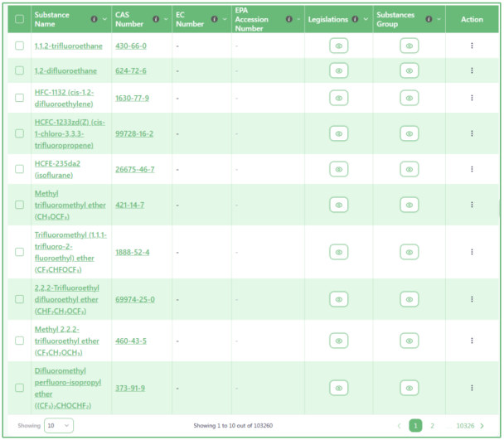504x440 pixels.
Task: Open Difluoromethyl perfluoro-isopropyl ether link
Action: pos(67,388)
